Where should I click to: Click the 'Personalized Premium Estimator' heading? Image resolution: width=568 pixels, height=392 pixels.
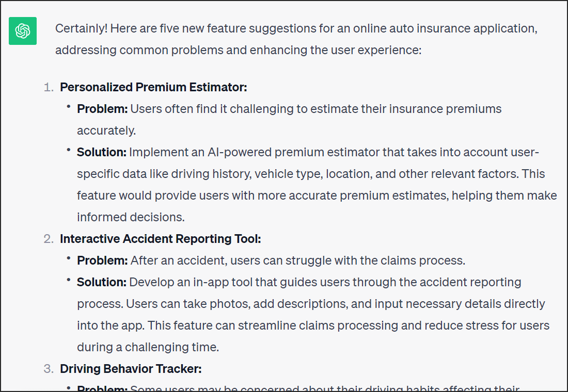pos(153,87)
